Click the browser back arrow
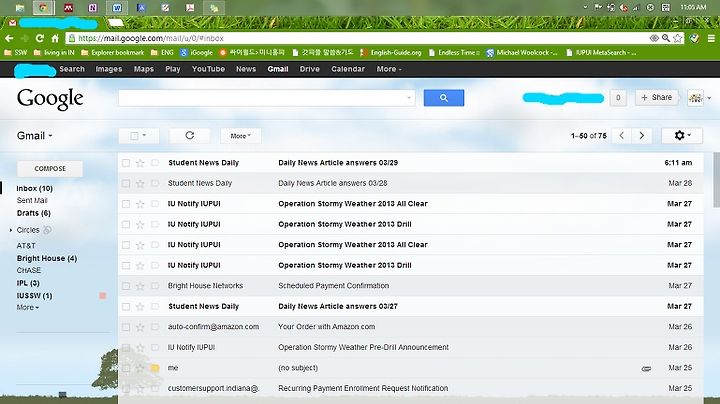The width and height of the screenshot is (720, 404). (x=9, y=38)
